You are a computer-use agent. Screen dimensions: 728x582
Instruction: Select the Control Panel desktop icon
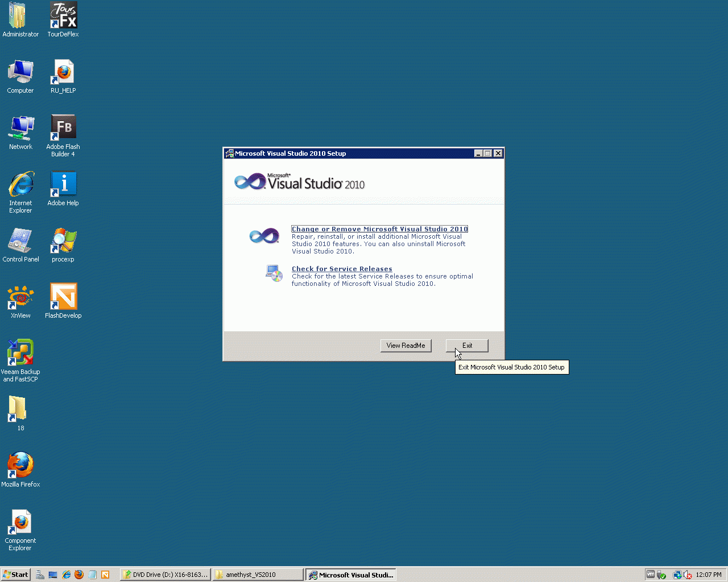[20, 245]
